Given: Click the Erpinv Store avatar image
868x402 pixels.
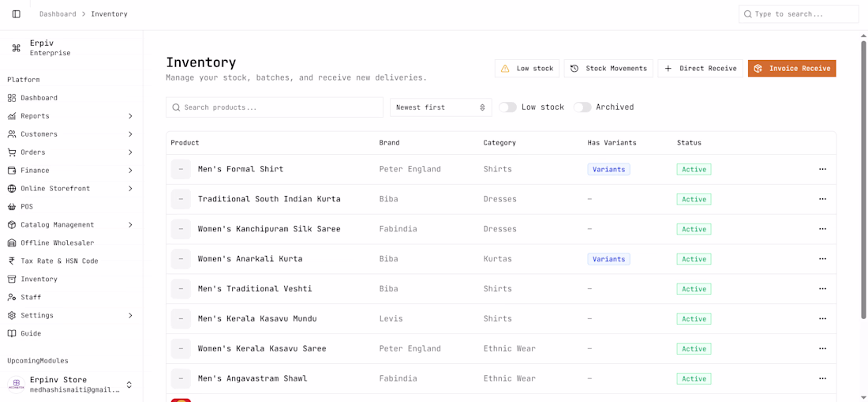Looking at the screenshot, I should (x=16, y=385).
